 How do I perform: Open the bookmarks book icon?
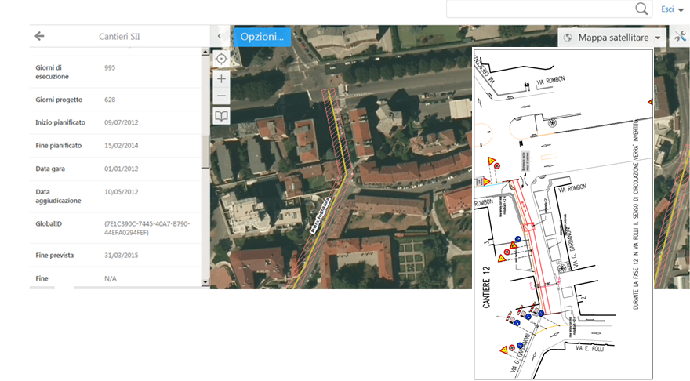pyautogui.click(x=221, y=116)
